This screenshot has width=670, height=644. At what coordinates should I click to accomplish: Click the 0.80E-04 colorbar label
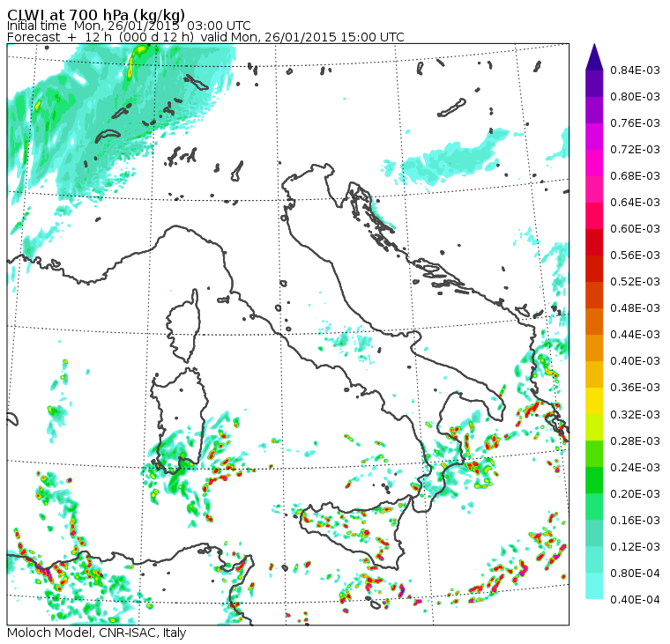click(x=635, y=574)
